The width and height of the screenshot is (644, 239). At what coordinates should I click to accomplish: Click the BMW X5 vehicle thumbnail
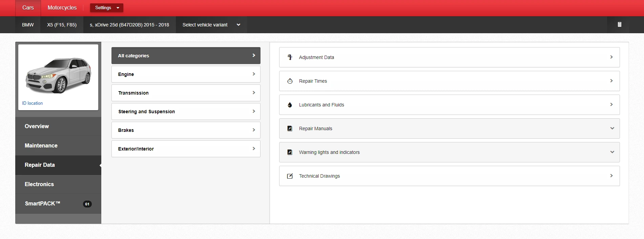[x=58, y=75]
